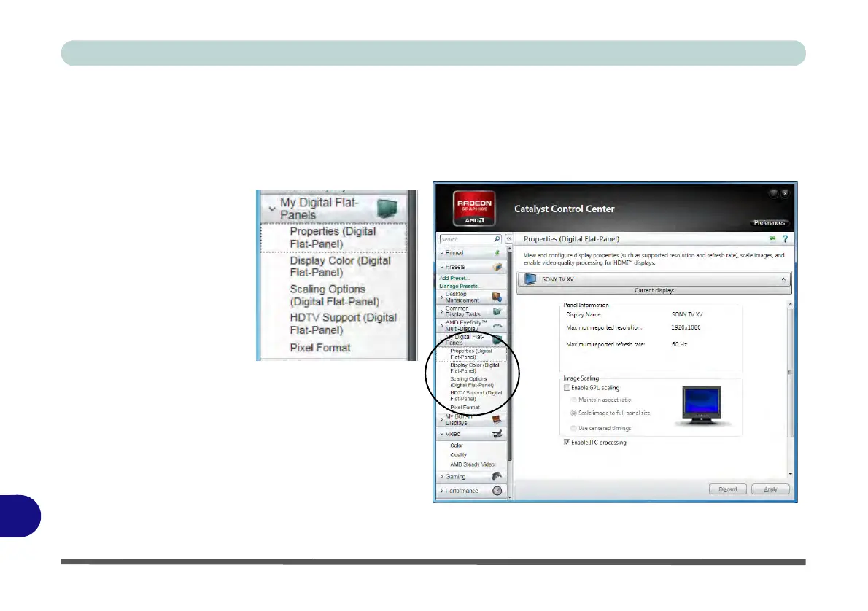The height and width of the screenshot is (611, 868).
Task: Collapse the Video section chevron
Action: tap(442, 434)
